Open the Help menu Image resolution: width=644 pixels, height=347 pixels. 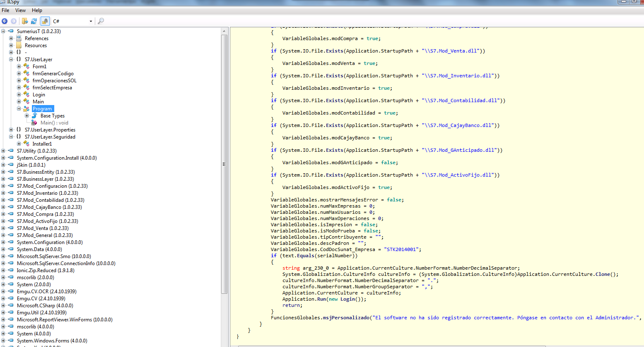(x=37, y=10)
